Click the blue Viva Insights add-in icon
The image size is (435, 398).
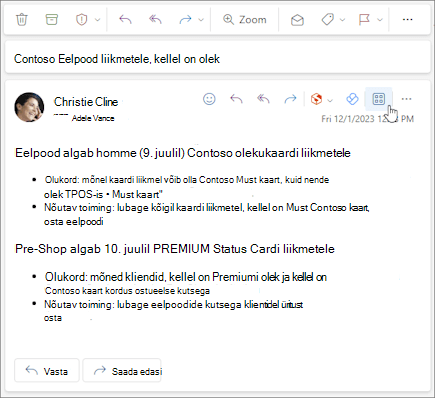click(352, 99)
